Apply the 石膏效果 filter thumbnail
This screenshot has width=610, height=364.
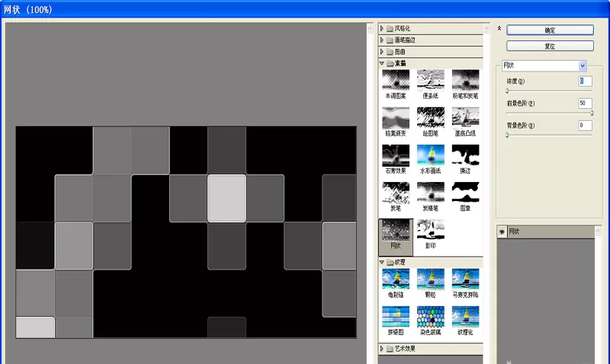click(396, 155)
